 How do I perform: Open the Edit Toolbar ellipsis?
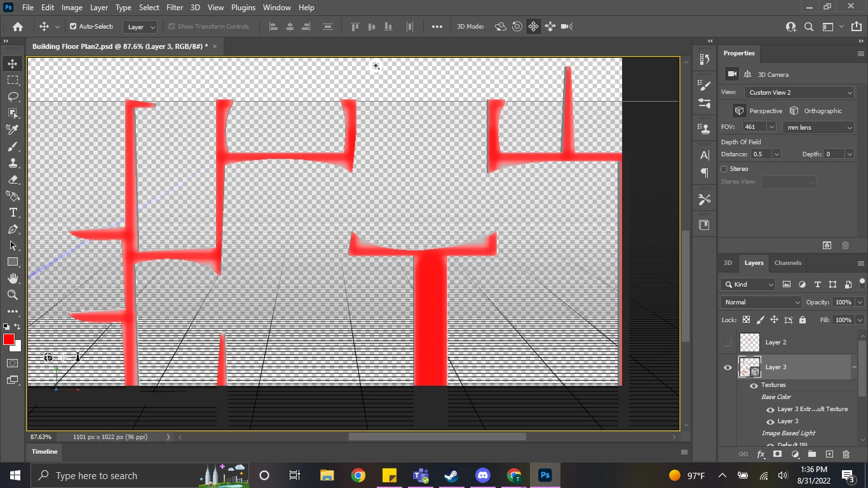(x=13, y=311)
